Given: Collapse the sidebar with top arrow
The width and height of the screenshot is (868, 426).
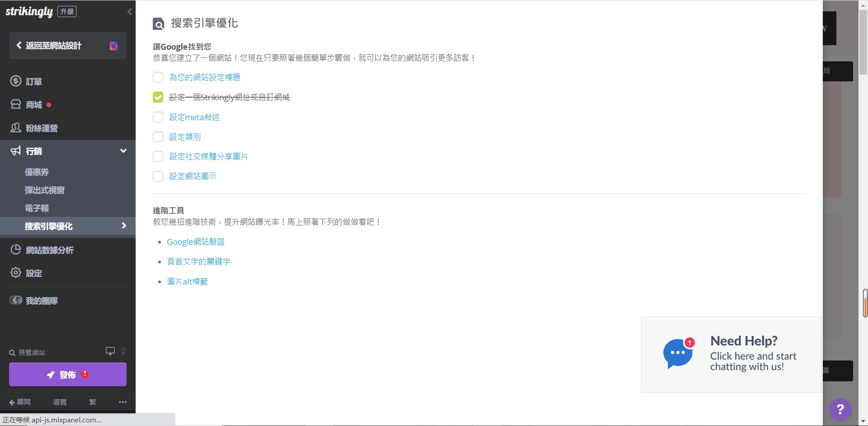Looking at the screenshot, I should [130, 12].
